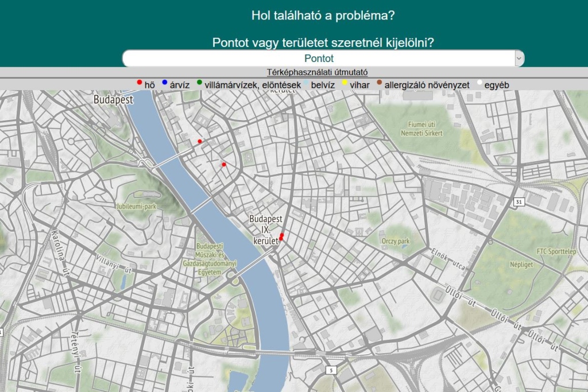588x392 pixels.
Task: Click the árvíz legend text
Action: pyautogui.click(x=180, y=85)
